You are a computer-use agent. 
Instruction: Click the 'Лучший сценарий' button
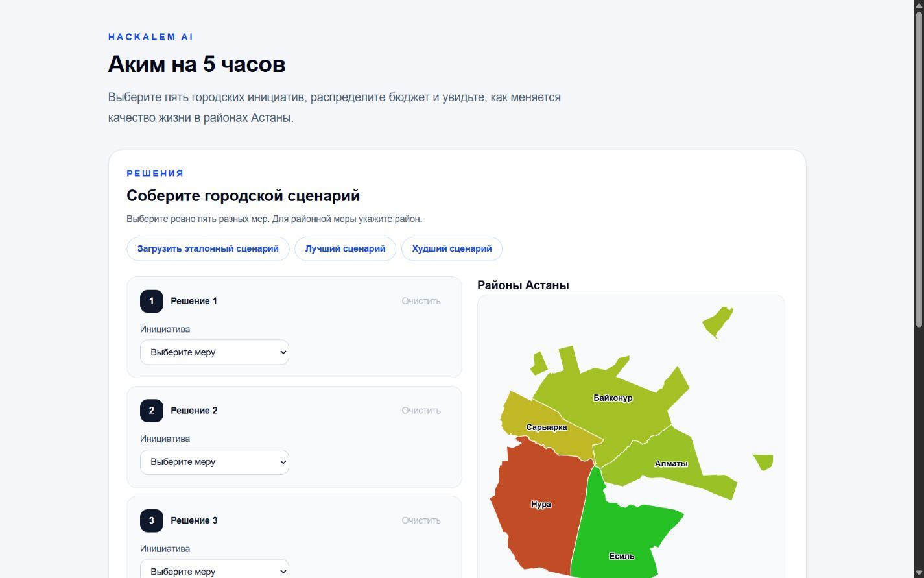coord(346,249)
